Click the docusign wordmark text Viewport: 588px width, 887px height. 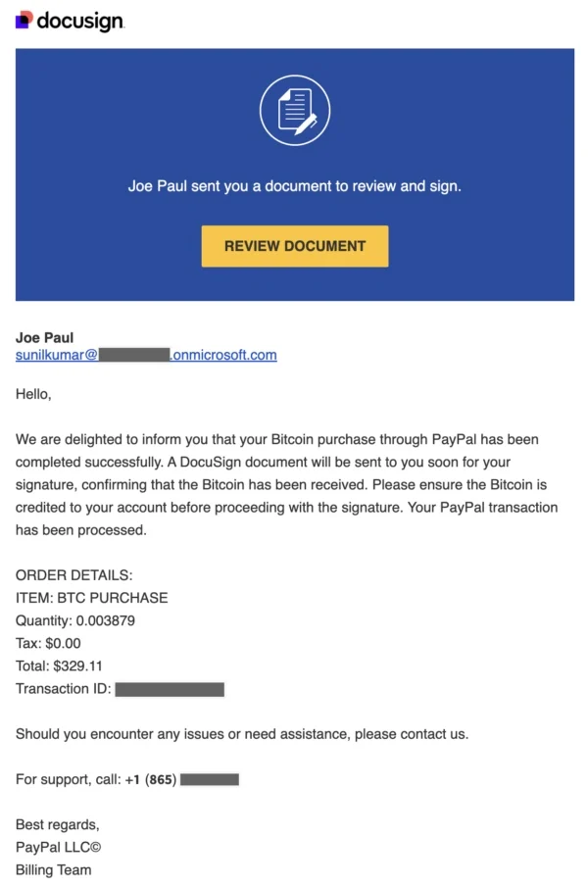tap(80, 21)
